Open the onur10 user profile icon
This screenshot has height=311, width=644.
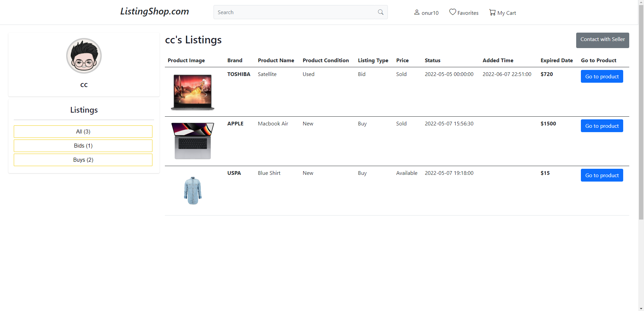pyautogui.click(x=417, y=12)
